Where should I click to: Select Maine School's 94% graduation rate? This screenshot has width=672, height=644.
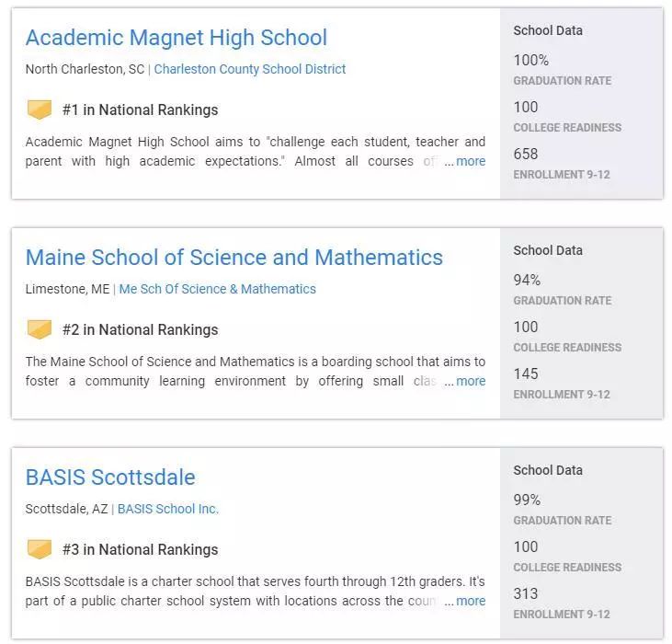527,281
